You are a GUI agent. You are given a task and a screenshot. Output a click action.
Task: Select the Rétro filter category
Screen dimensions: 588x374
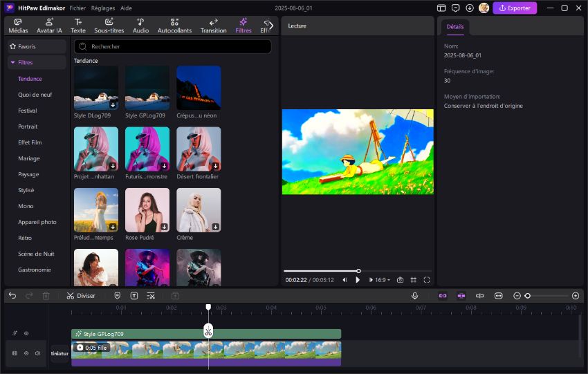pyautogui.click(x=25, y=238)
